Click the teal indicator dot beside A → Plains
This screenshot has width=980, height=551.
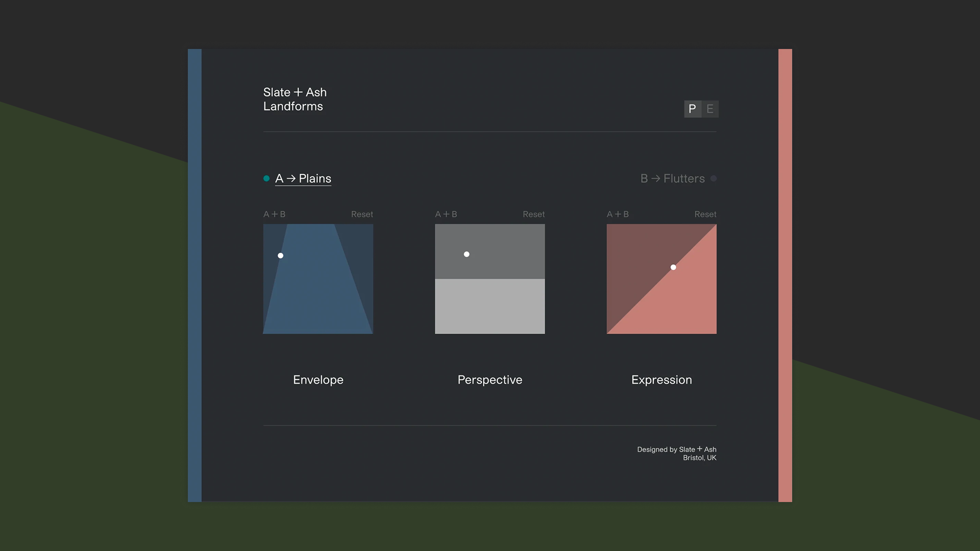coord(265,178)
